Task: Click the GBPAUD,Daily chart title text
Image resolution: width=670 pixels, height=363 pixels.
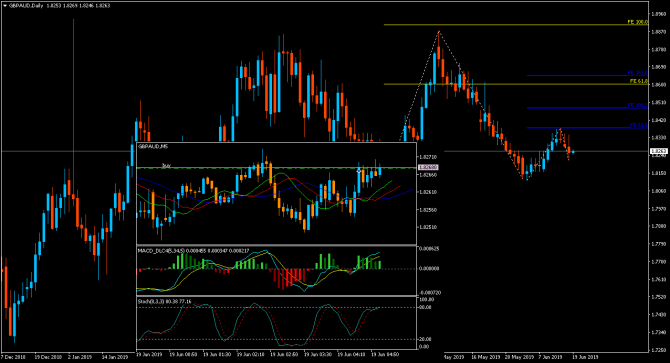Action: (26, 6)
